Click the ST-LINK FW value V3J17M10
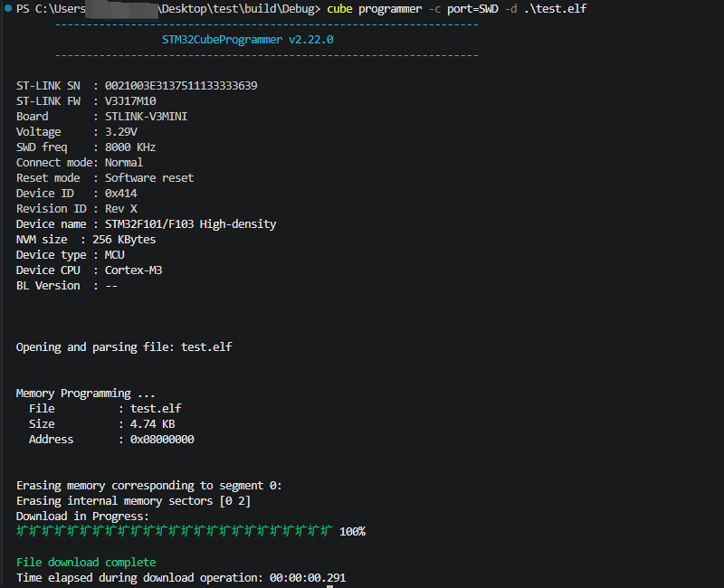 [x=130, y=101]
